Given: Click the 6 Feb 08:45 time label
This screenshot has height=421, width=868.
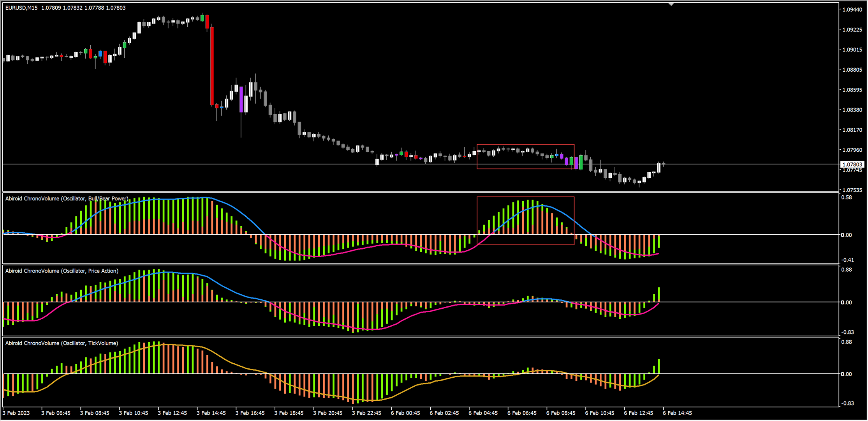Looking at the screenshot, I should click(561, 413).
